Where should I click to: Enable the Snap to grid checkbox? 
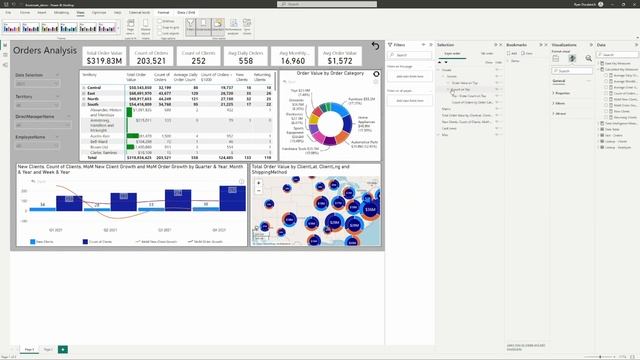tap(160, 27)
